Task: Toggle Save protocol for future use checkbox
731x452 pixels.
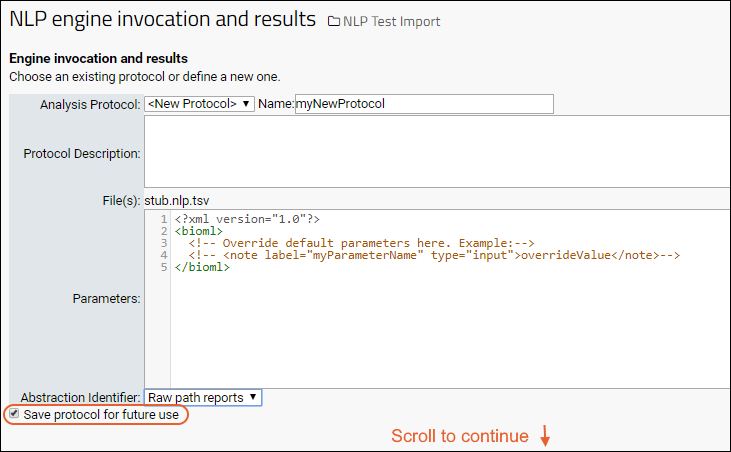Action: (x=14, y=413)
